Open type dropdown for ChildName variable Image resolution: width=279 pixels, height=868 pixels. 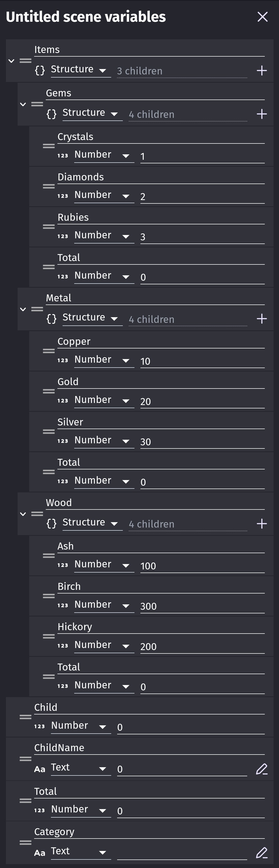click(x=80, y=768)
